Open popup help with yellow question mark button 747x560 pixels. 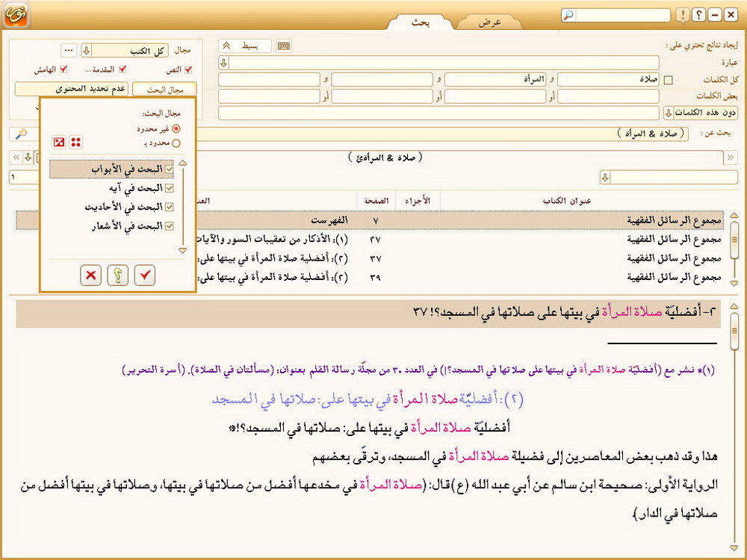tap(118, 276)
